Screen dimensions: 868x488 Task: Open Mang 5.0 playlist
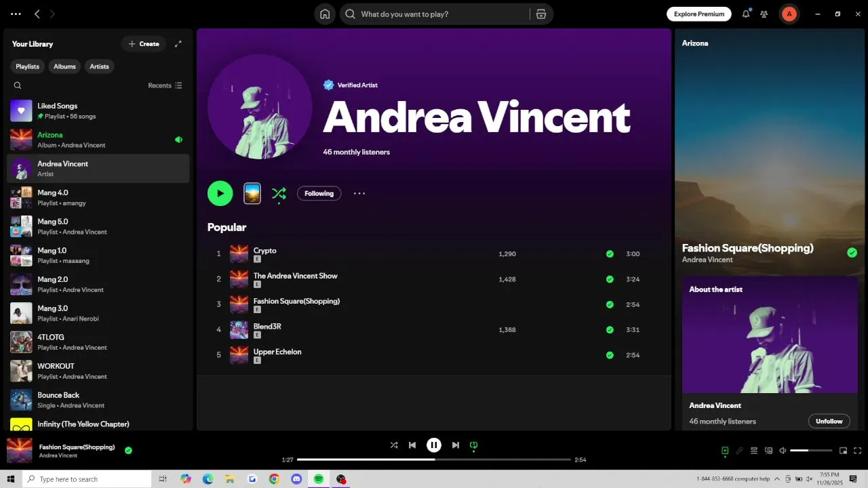pyautogui.click(x=98, y=226)
